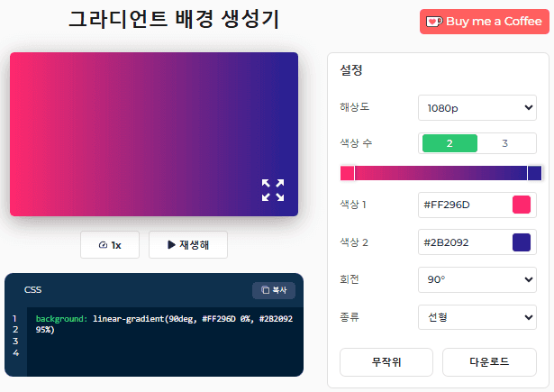Open the 색상 1 pink color swatch
This screenshot has width=554, height=392.
tap(522, 205)
